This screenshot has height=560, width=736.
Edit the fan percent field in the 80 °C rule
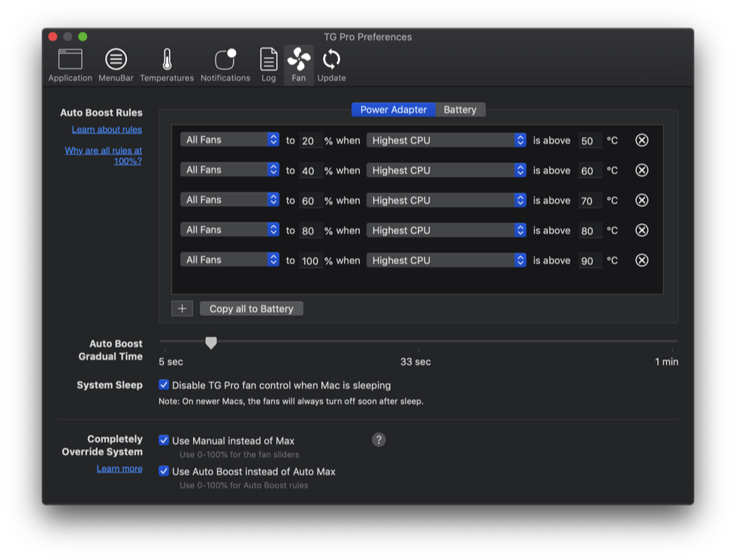310,230
